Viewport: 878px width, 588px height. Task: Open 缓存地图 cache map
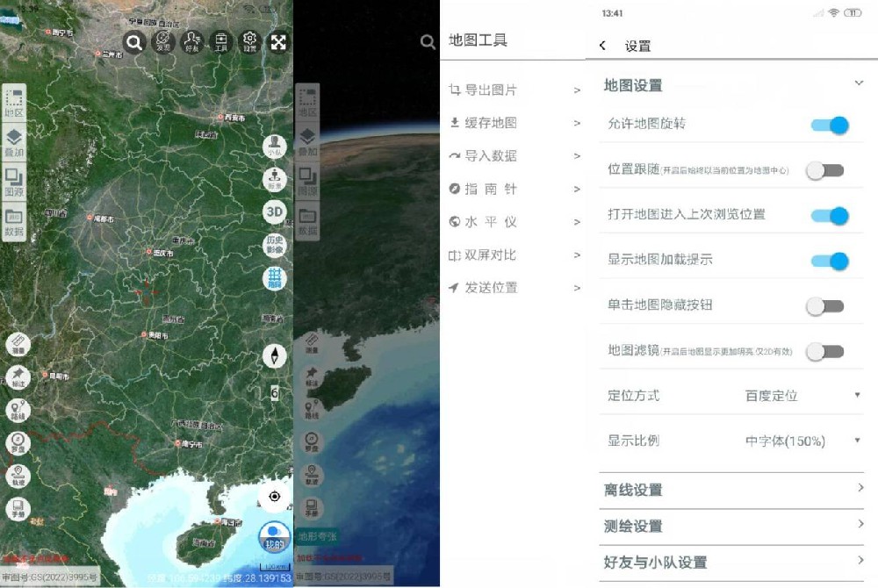tap(515, 123)
